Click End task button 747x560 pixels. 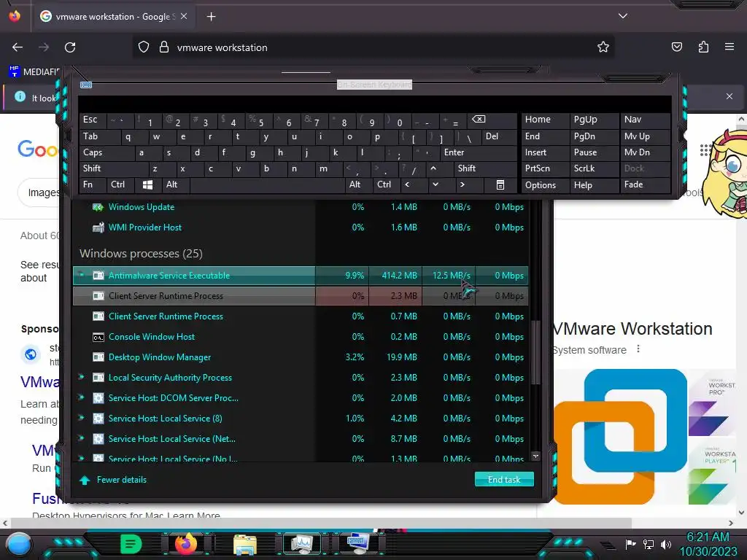pyautogui.click(x=504, y=480)
